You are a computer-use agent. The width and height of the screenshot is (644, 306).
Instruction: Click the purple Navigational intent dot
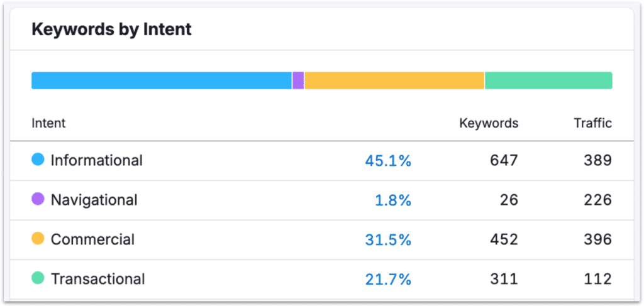coord(38,199)
